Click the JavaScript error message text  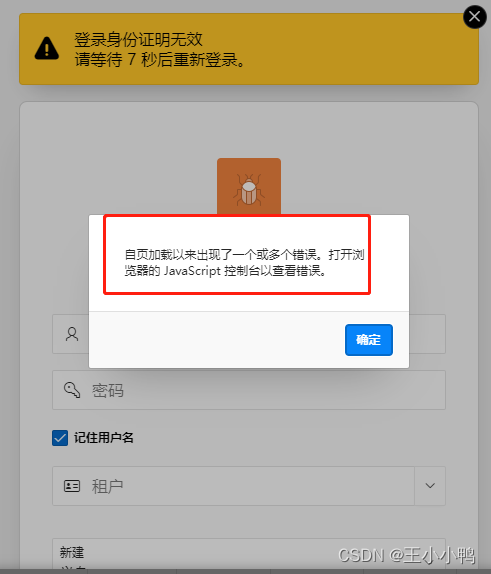pos(244,262)
